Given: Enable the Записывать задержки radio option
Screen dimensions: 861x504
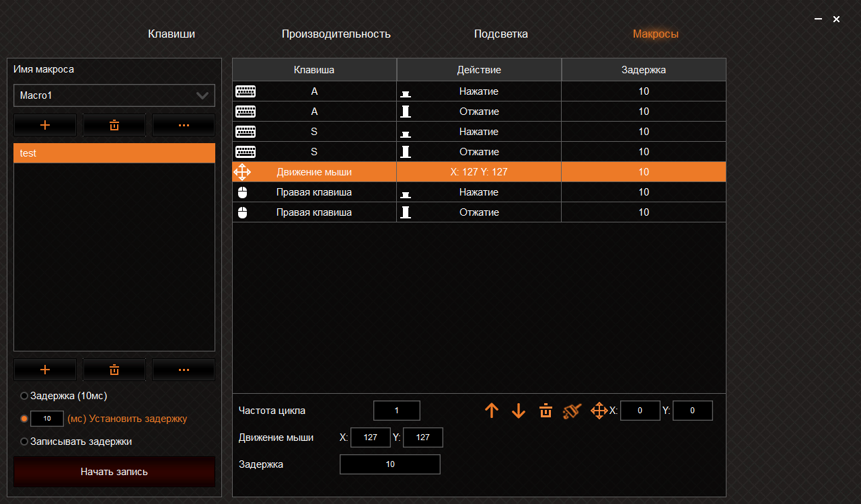Looking at the screenshot, I should [x=24, y=442].
